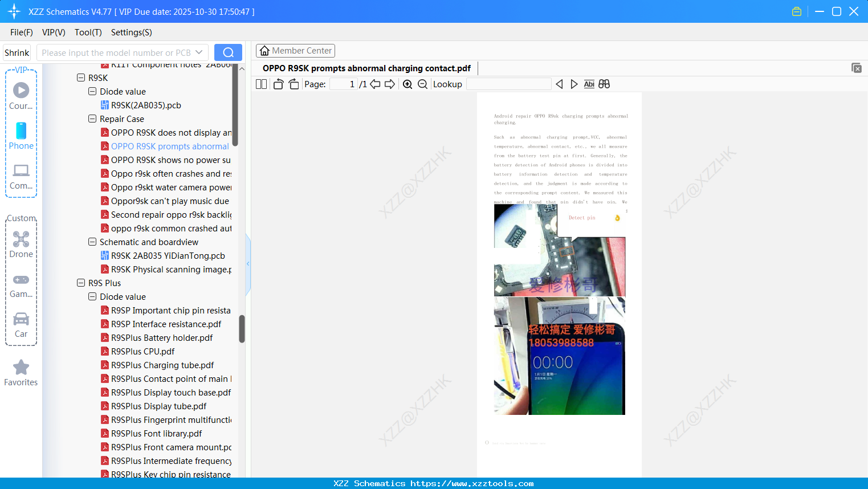
Task: Select the Phone category icon
Action: click(21, 136)
